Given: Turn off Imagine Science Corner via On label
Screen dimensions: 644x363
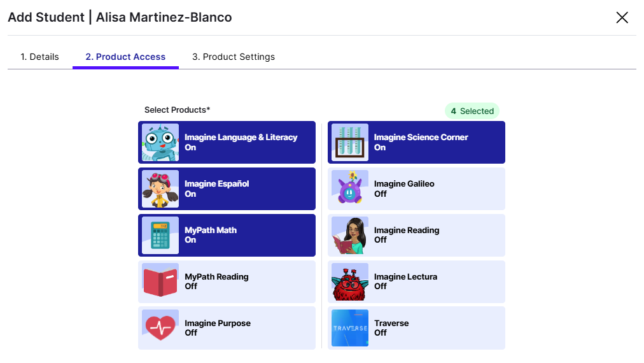Looking at the screenshot, I should 380,148.
